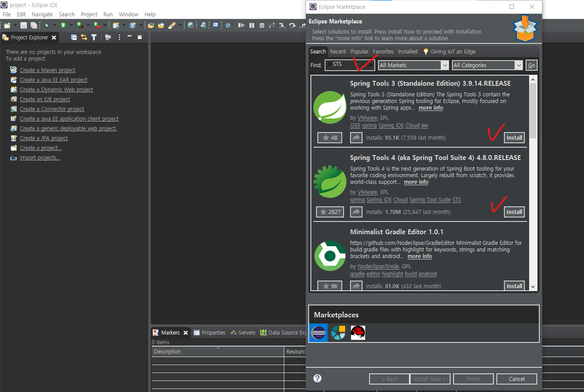Screen dimensions: 584x392
Task: Click share arrow for Spring Tools 4
Action: (x=356, y=212)
